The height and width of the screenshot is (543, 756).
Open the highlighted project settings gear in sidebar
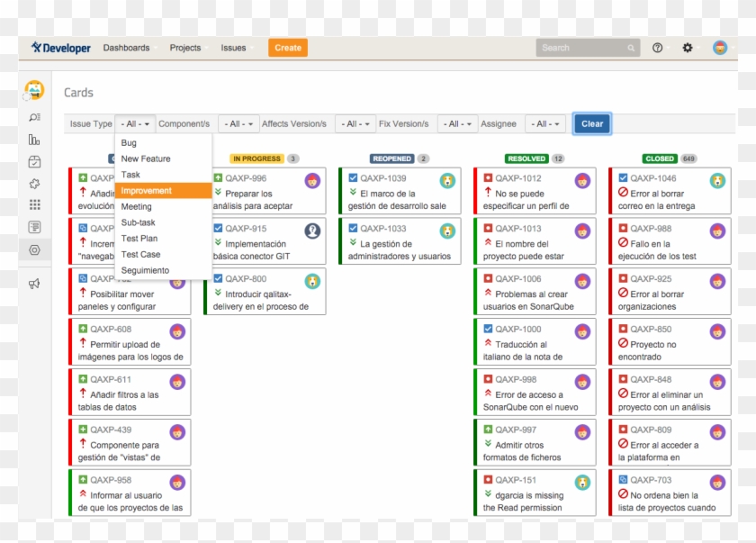click(34, 250)
